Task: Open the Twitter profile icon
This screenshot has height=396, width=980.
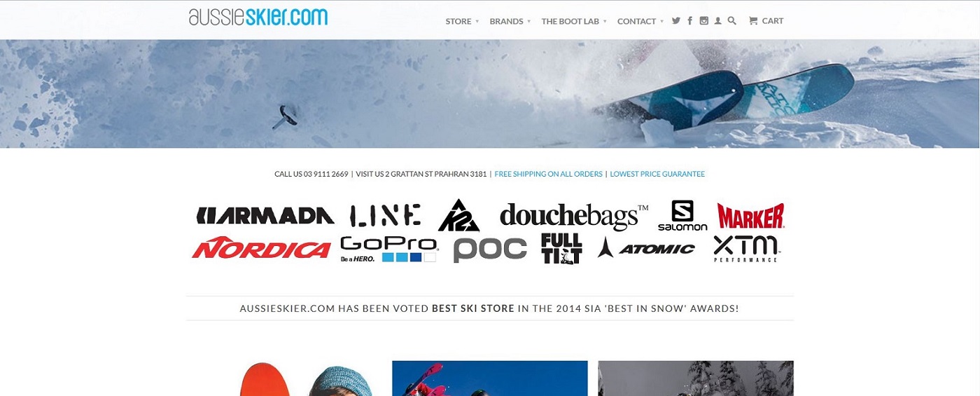Action: 676,21
